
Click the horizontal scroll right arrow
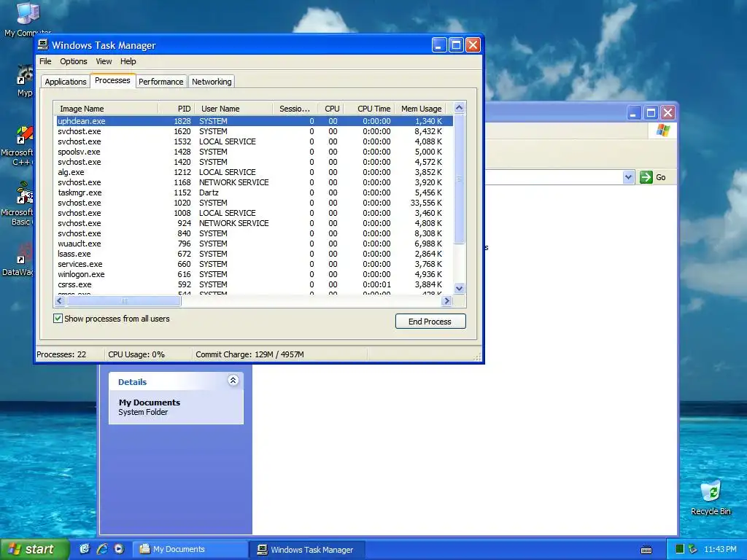pyautogui.click(x=446, y=301)
